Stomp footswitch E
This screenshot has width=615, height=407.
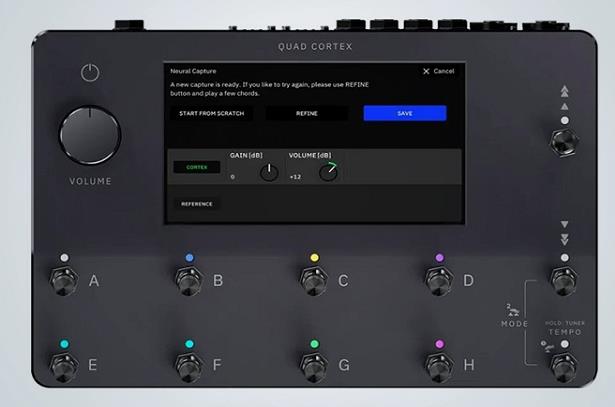point(64,367)
